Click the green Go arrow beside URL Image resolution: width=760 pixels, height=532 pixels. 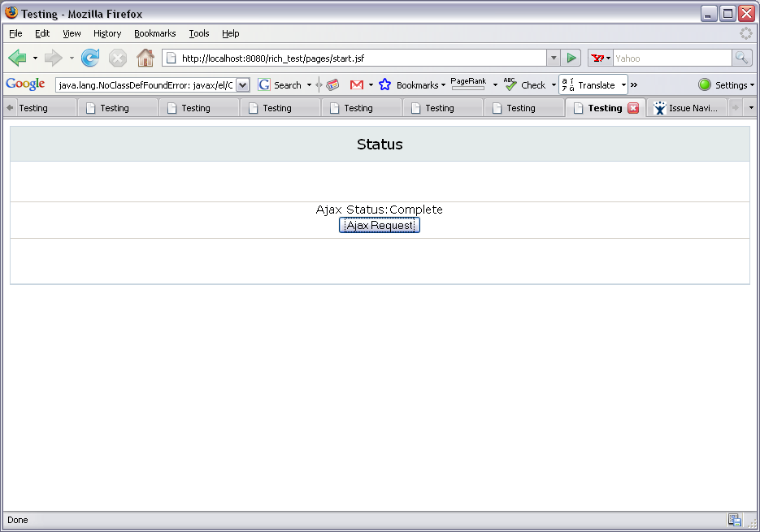[571, 58]
